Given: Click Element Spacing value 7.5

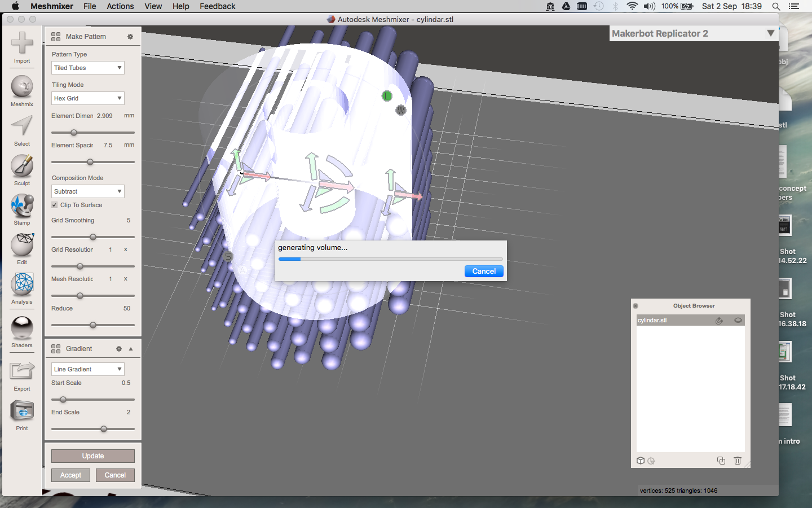Looking at the screenshot, I should pyautogui.click(x=108, y=145).
